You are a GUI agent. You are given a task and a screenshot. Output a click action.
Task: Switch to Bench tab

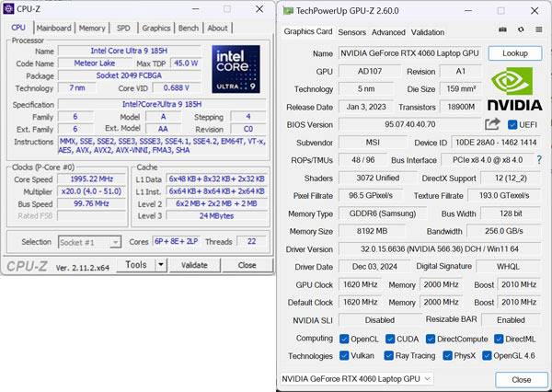[189, 29]
